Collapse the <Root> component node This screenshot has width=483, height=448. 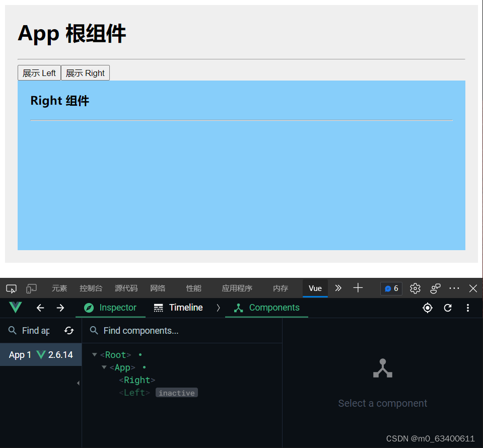pos(95,354)
